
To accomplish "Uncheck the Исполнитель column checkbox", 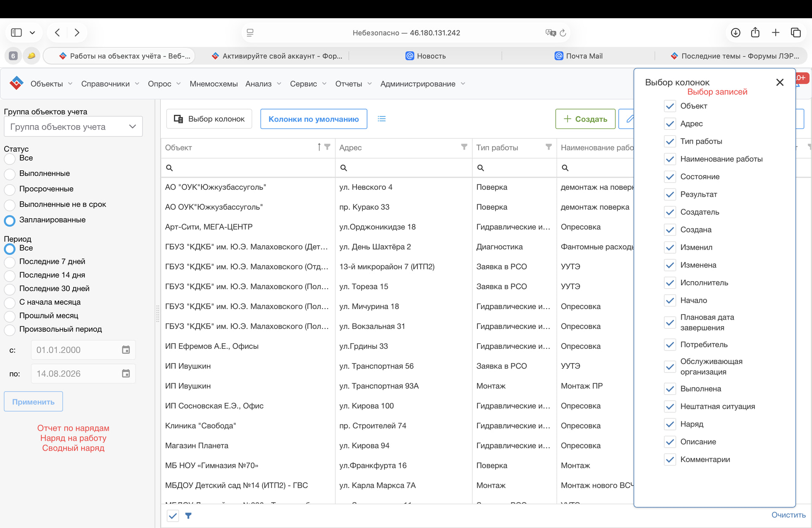I will coord(670,283).
